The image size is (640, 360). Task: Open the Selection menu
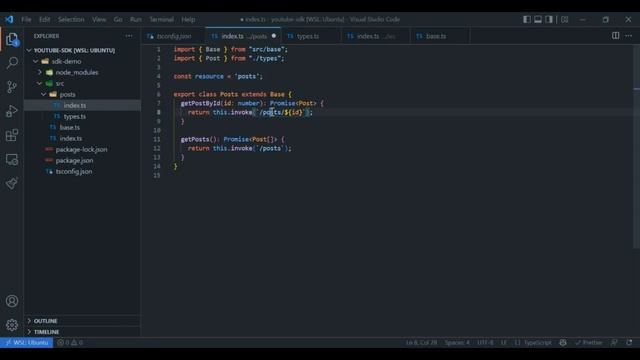click(x=71, y=19)
